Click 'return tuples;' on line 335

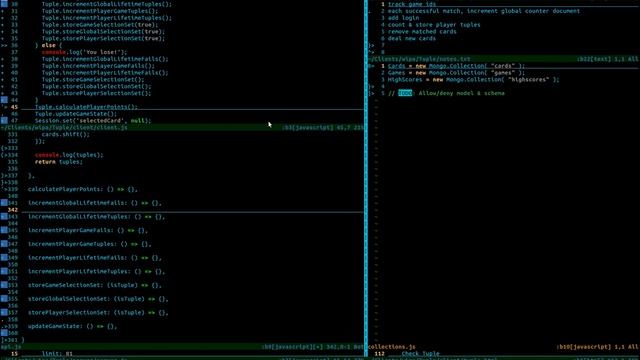[x=59, y=162]
